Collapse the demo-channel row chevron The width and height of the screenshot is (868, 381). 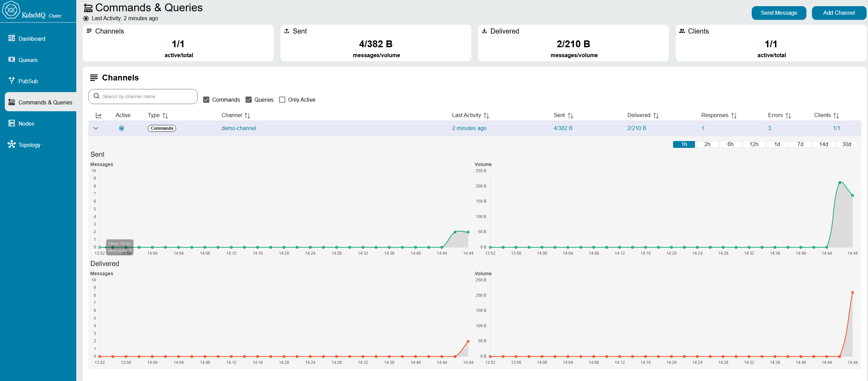click(x=96, y=128)
